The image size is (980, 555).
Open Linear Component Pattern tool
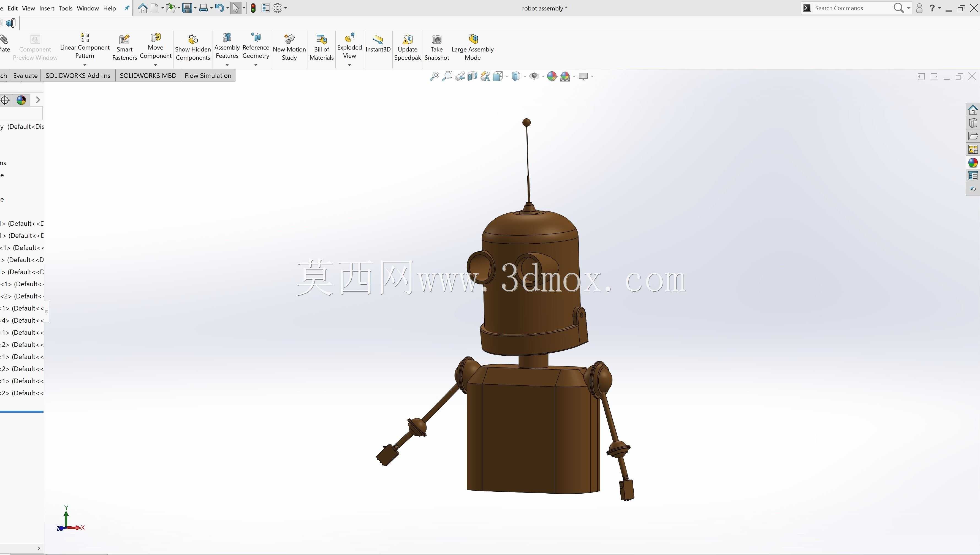pyautogui.click(x=85, y=47)
